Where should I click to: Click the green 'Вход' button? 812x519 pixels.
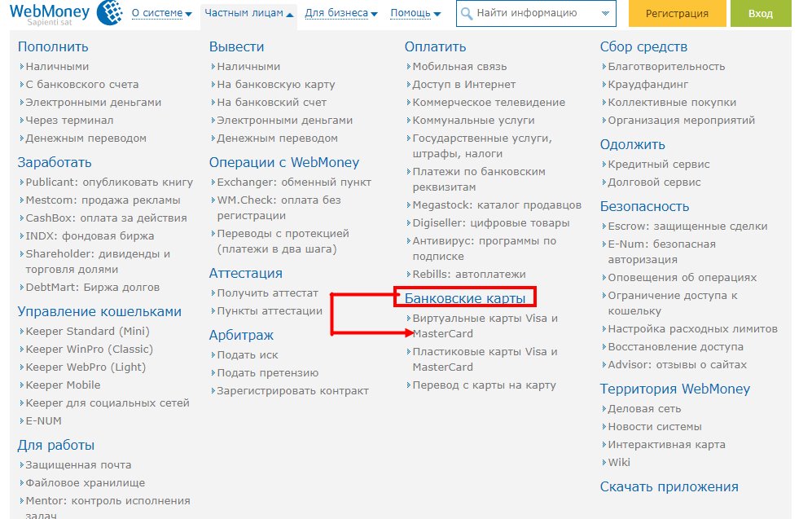[x=761, y=14]
